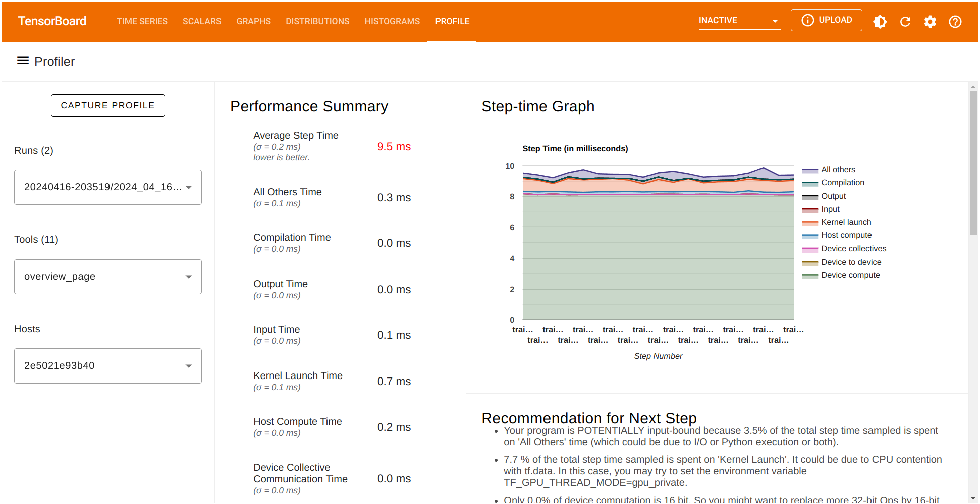Click the Input Time label
Screen dimensions: 980x504
tap(276, 329)
